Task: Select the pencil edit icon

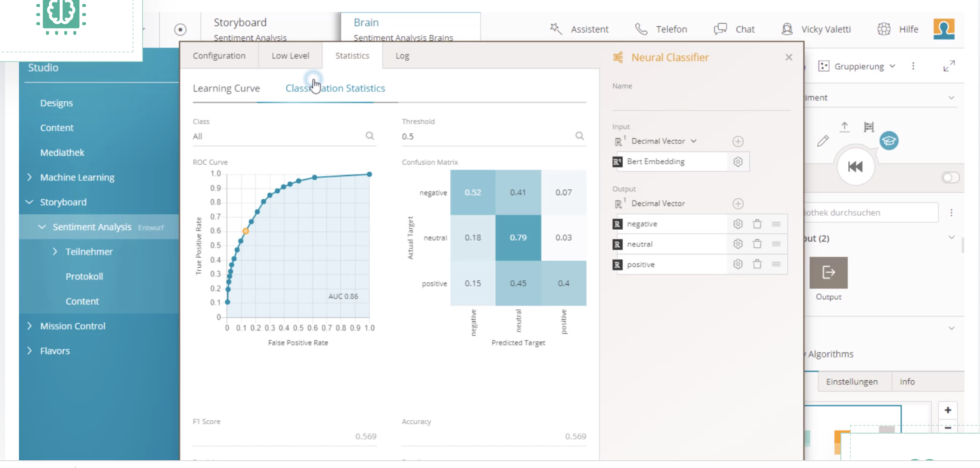Action: (x=824, y=140)
